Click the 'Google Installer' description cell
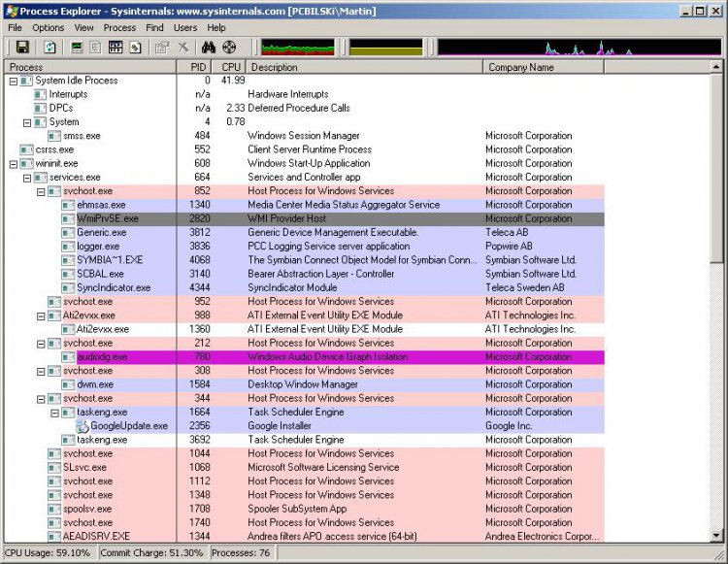The image size is (728, 564). coord(280,425)
